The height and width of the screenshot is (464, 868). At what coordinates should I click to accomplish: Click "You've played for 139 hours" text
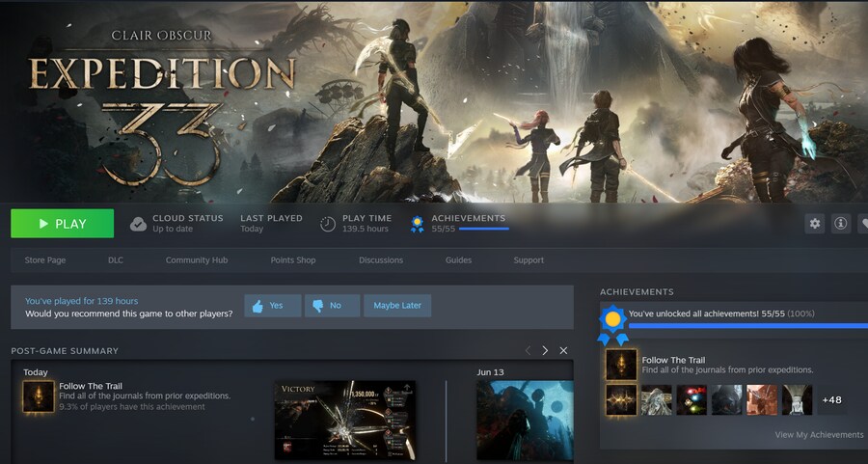click(x=81, y=301)
